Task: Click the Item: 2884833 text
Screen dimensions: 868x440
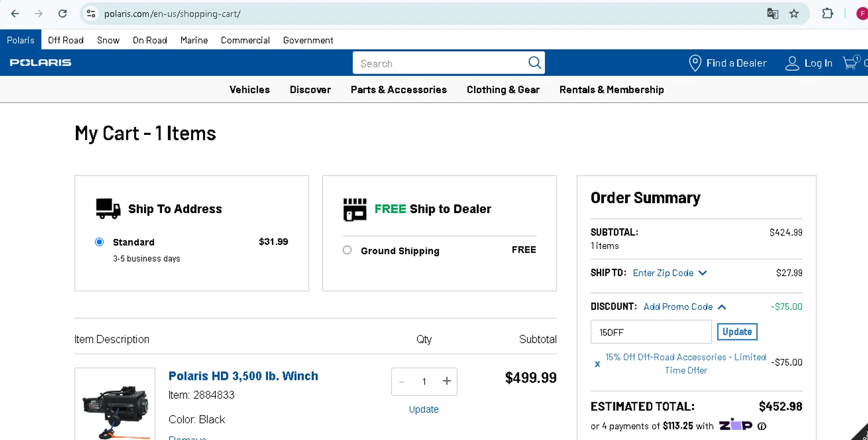Action: point(201,395)
